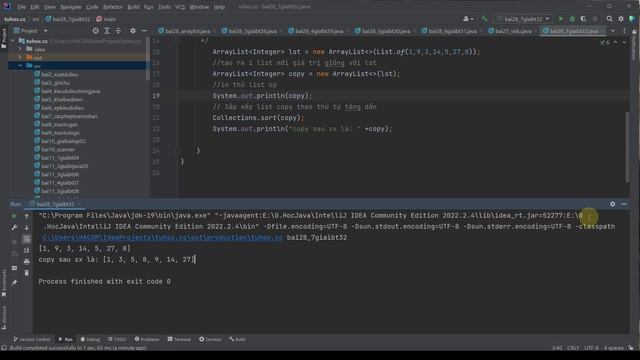Viewport: 640px width, 360px height.
Task: Show the hidden editor tabs list chevron
Action: tap(613, 31)
